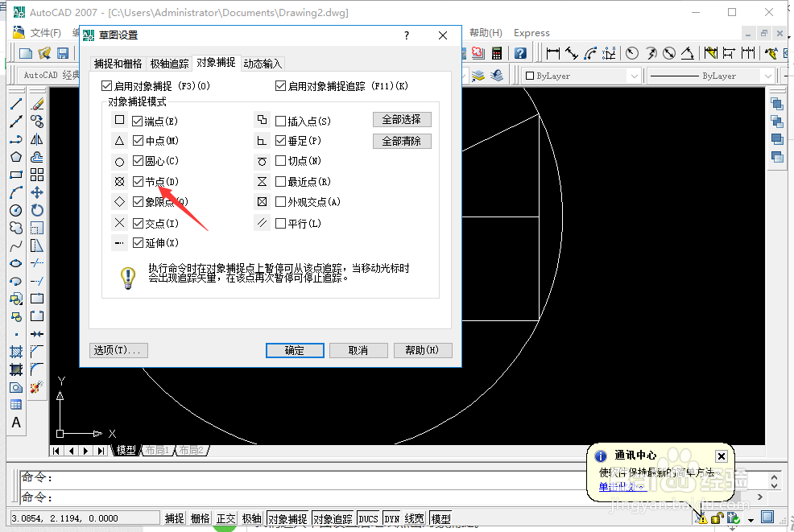
Task: Toggle 正交 mode in status bar
Action: tap(225, 518)
